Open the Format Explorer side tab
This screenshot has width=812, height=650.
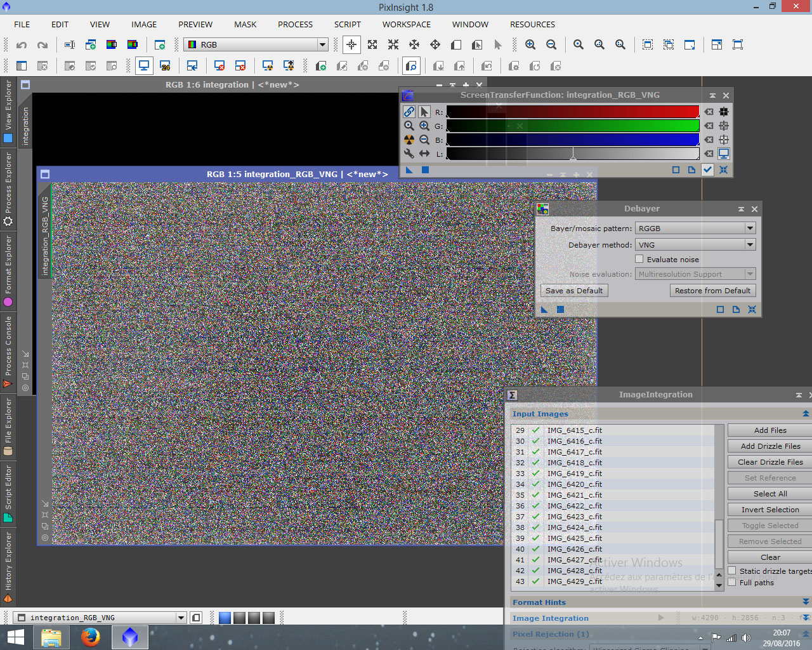click(8, 272)
